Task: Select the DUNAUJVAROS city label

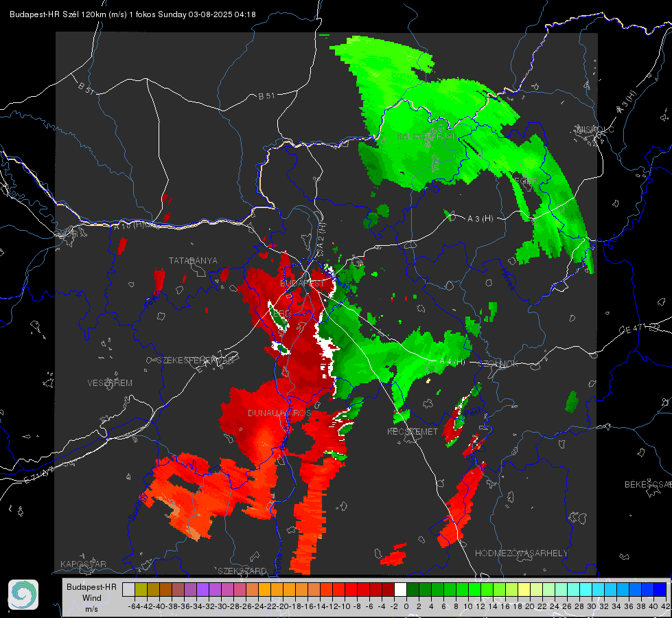Action: click(279, 413)
